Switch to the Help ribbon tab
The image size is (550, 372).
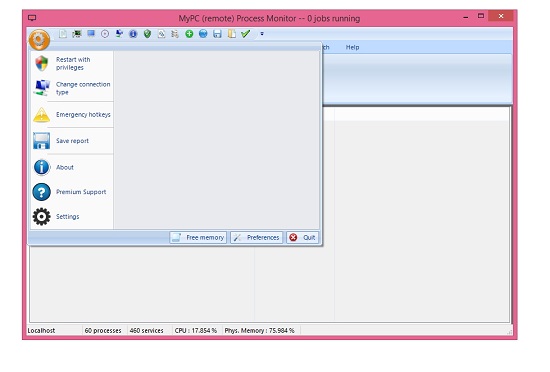pyautogui.click(x=352, y=47)
